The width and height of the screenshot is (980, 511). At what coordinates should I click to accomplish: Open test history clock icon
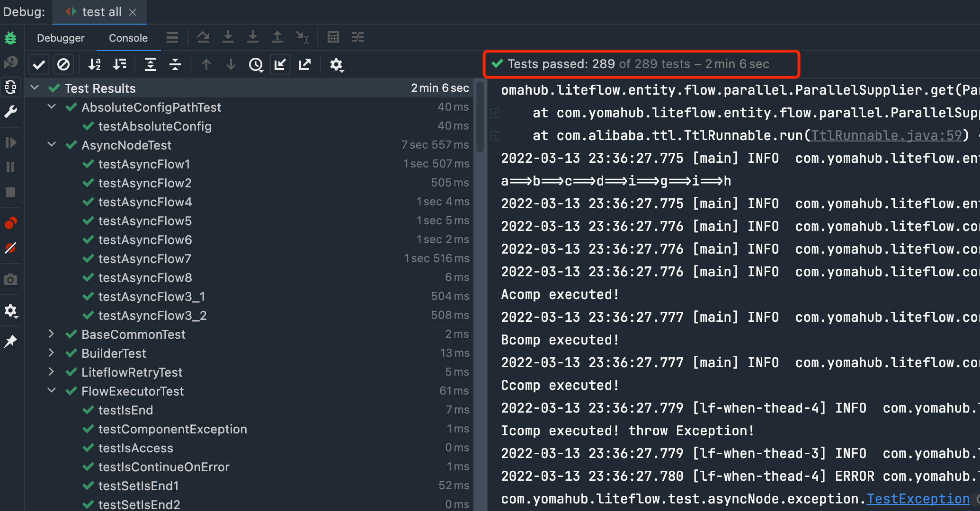[x=256, y=64]
